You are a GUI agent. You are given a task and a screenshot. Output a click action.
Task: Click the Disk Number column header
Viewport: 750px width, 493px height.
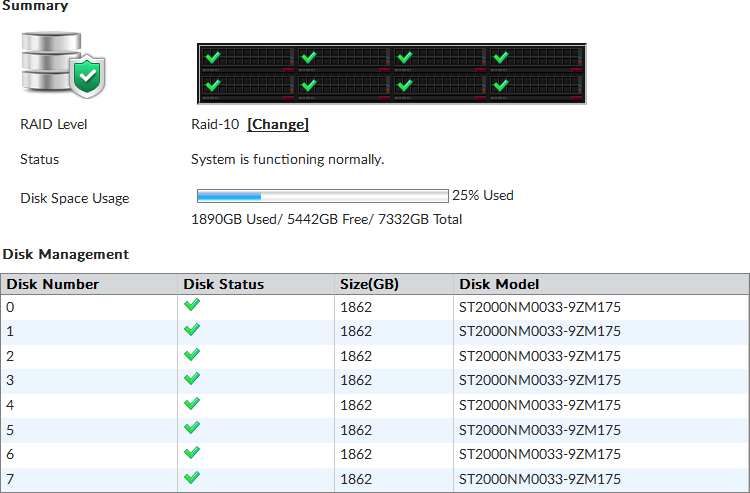[x=53, y=284]
